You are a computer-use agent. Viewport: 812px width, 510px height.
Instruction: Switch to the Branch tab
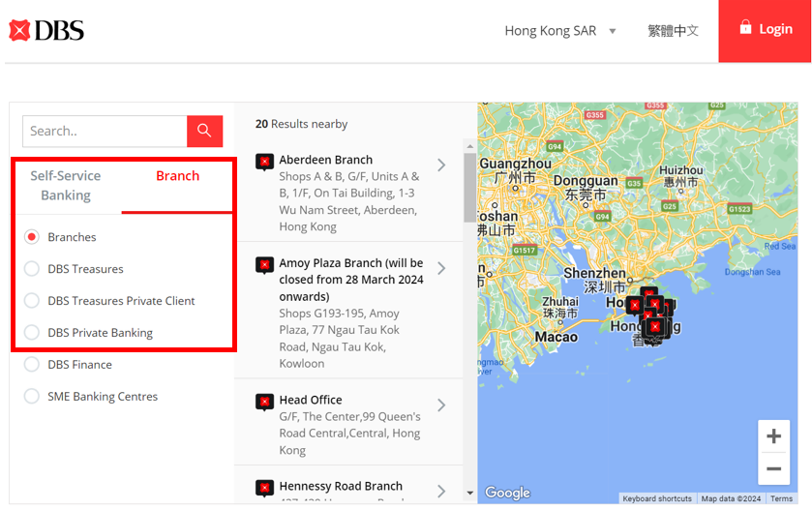177,176
